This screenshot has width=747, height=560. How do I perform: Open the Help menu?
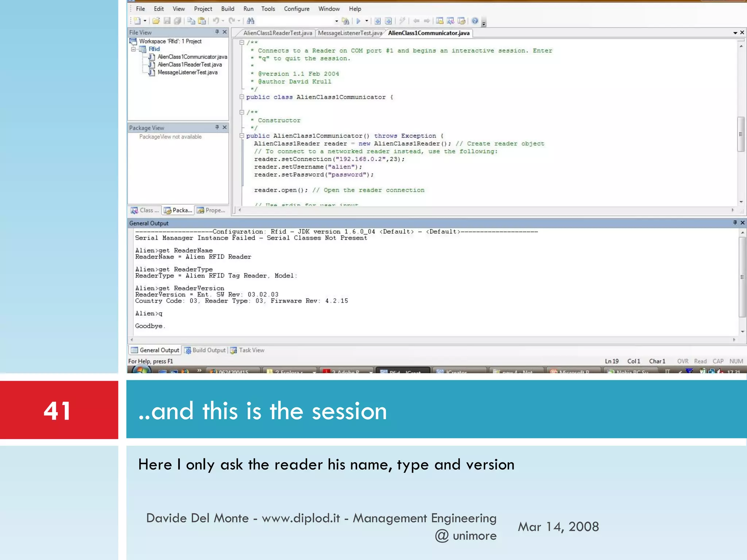[355, 9]
